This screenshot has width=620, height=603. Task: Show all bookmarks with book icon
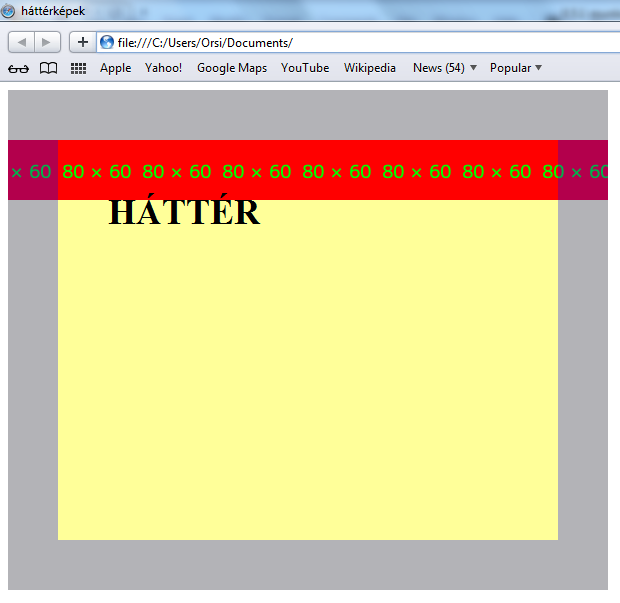[49, 68]
